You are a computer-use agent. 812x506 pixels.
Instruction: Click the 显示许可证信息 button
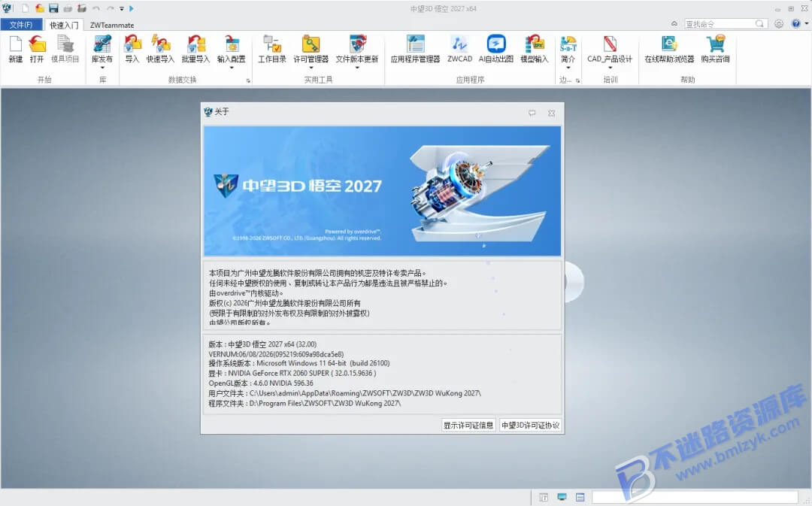coord(468,426)
